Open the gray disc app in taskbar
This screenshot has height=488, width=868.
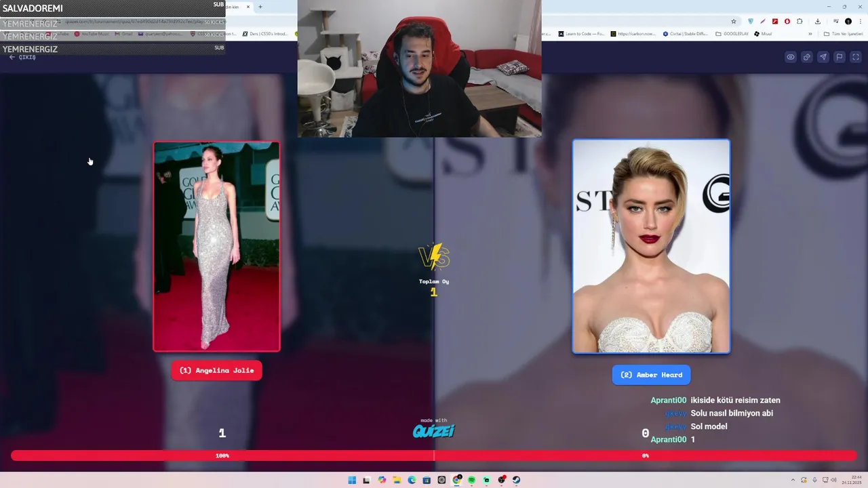pyautogui.click(x=441, y=480)
